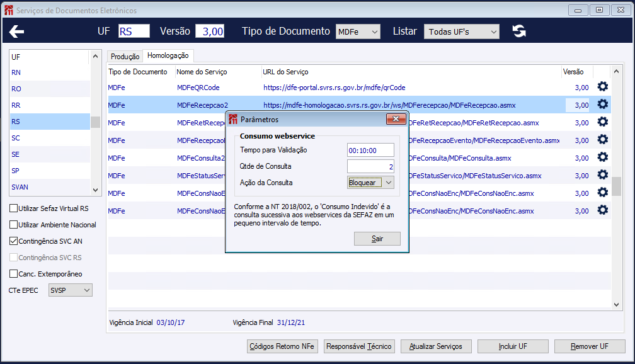Click the Sair button in Parâmetros
Image resolution: width=635 pixels, height=364 pixels.
pyautogui.click(x=377, y=239)
